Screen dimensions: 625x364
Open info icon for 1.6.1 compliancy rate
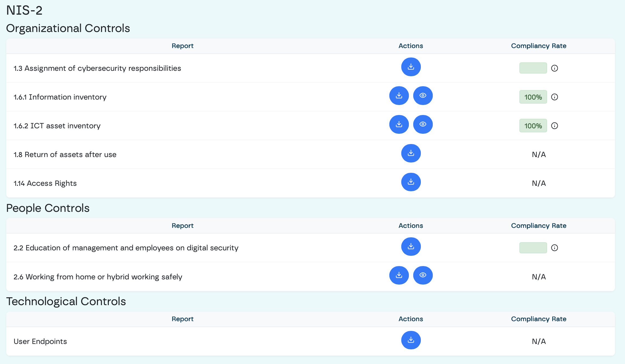tap(554, 97)
